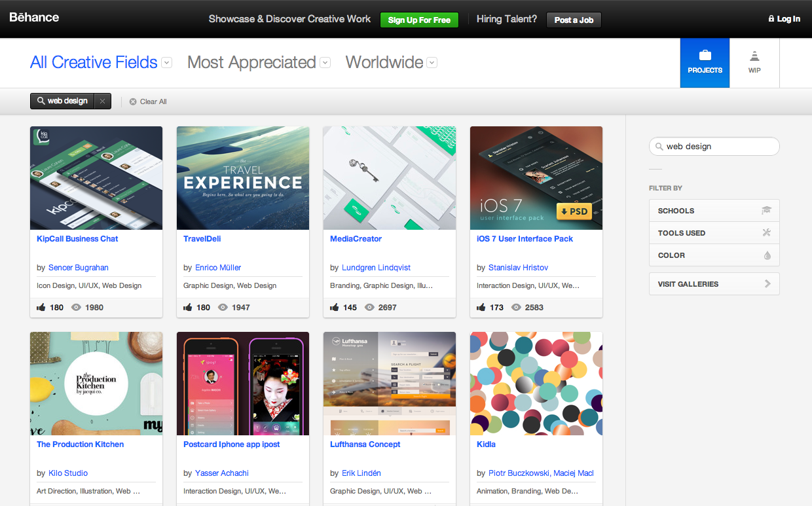Open All Creative Fields filter text
This screenshot has width=812, height=506.
(94, 62)
